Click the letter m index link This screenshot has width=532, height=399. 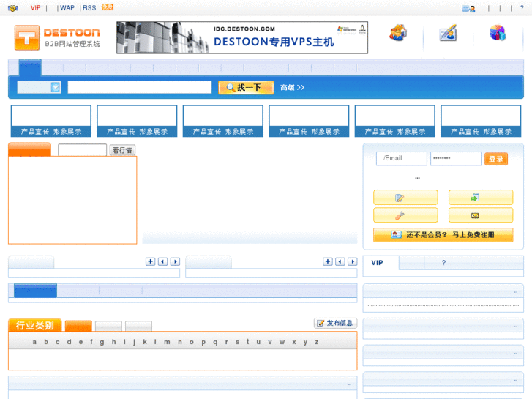pos(167,342)
